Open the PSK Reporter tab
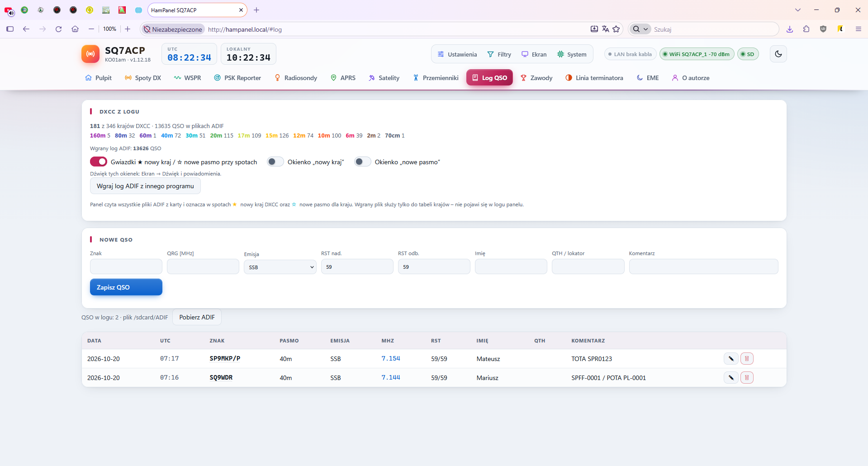Image resolution: width=868 pixels, height=466 pixels. (x=237, y=78)
